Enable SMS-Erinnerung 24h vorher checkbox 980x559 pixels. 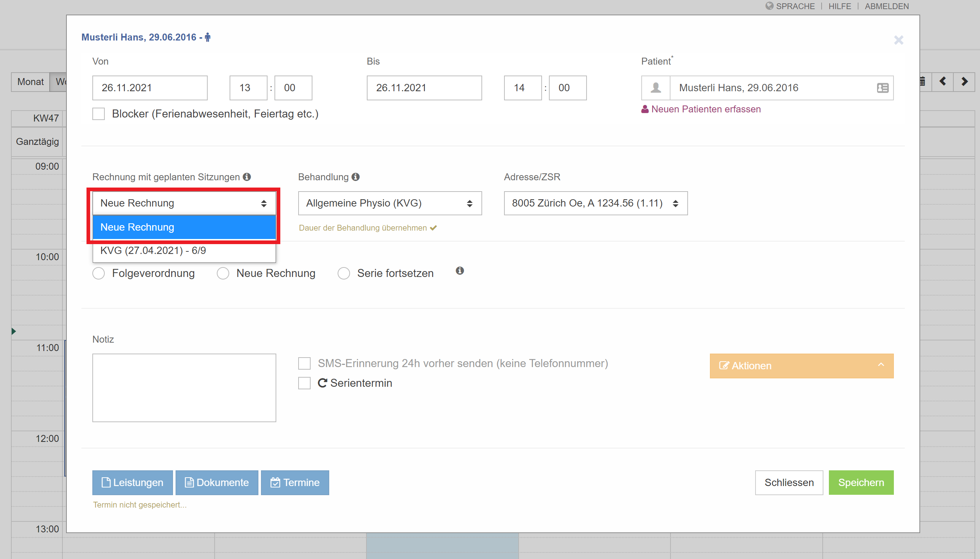click(304, 363)
